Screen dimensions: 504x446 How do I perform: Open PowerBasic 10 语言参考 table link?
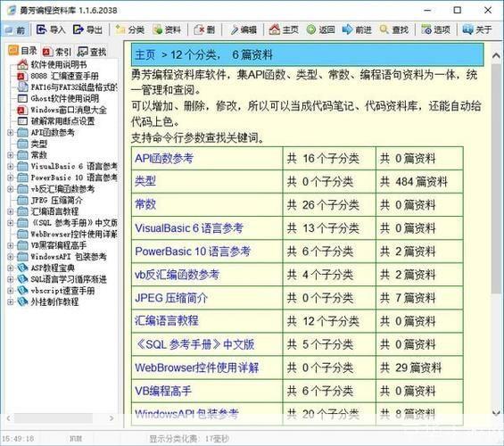(x=193, y=252)
